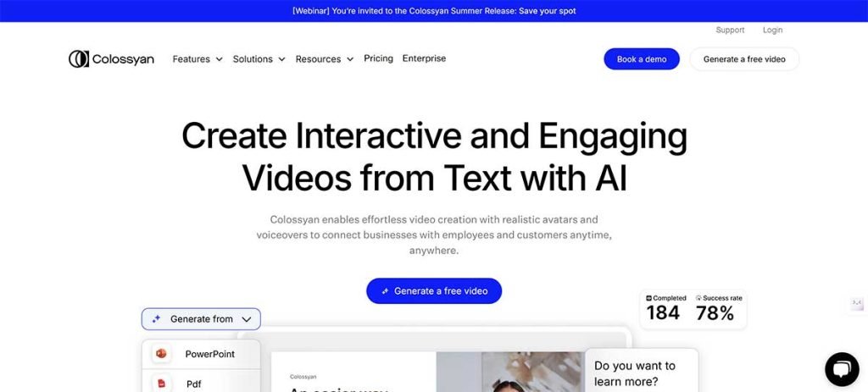Click the 184 completed count
The width and height of the screenshot is (868, 392).
tap(663, 313)
